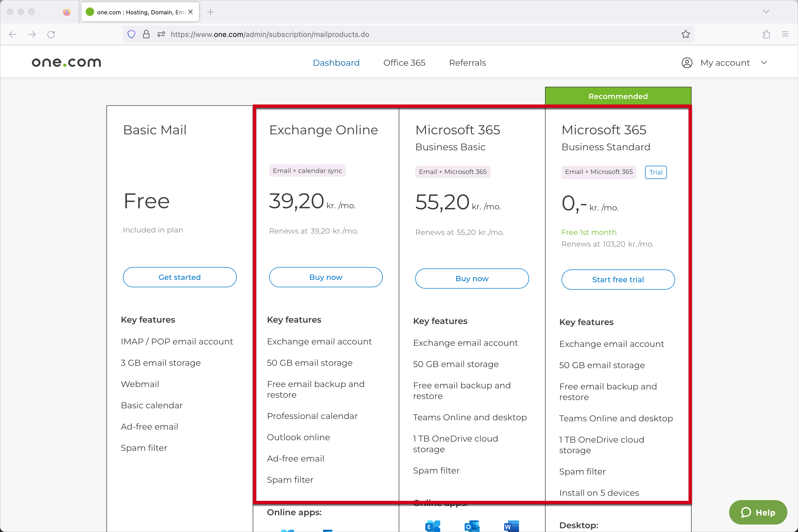
Task: Expand the My account dropdown chevron
Action: [764, 63]
